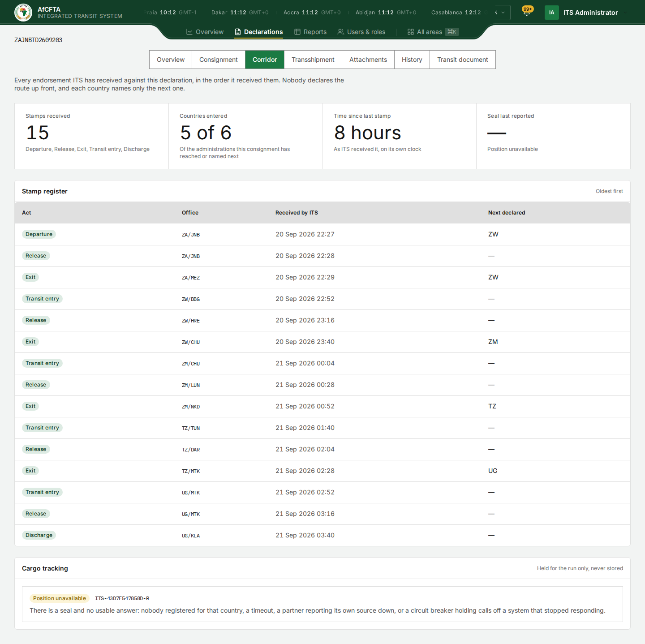Image resolution: width=645 pixels, height=644 pixels.
Task: Switch to the declaration Overview tab
Action: [171, 60]
